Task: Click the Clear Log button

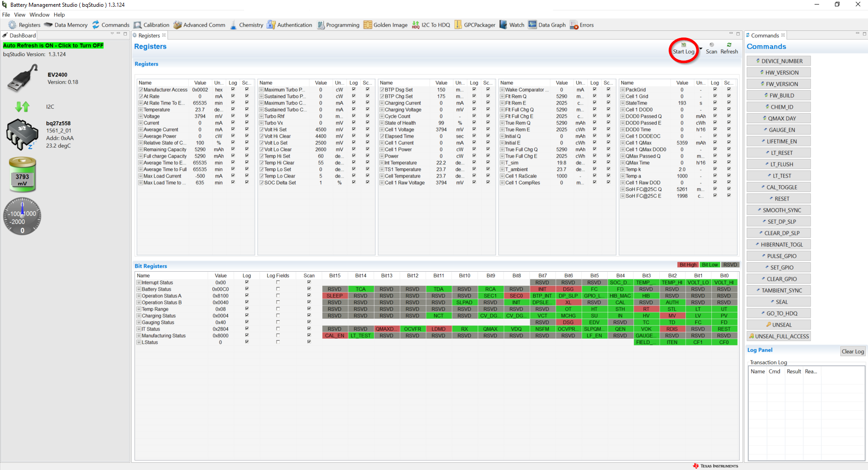Action: (853, 351)
